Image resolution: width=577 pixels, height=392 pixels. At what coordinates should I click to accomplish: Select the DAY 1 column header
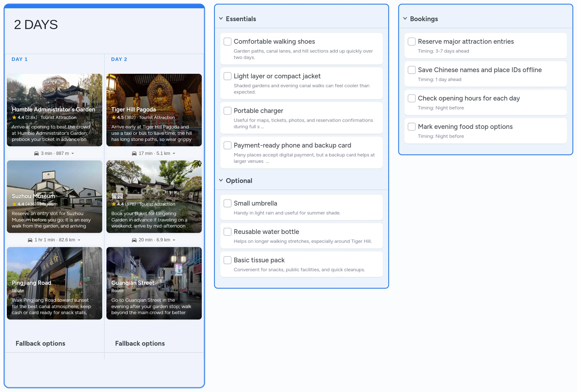(20, 59)
